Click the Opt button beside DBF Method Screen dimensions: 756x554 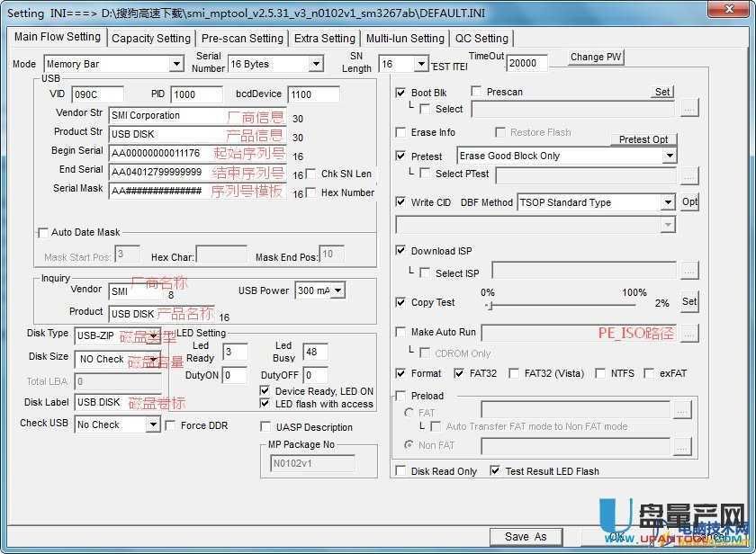click(689, 202)
